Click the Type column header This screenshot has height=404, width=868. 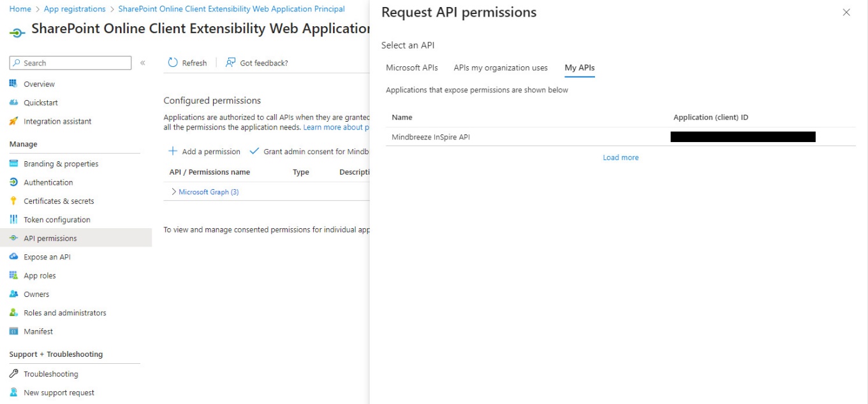301,172
